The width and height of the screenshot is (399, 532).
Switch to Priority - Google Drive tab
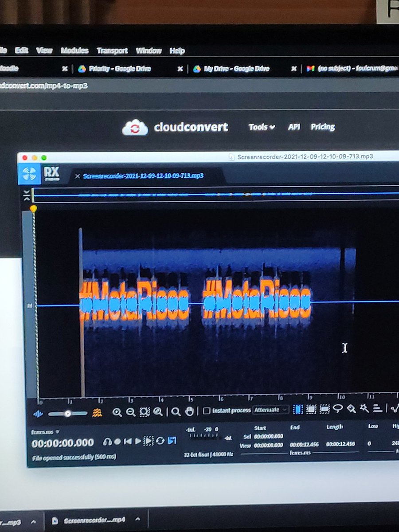point(120,69)
